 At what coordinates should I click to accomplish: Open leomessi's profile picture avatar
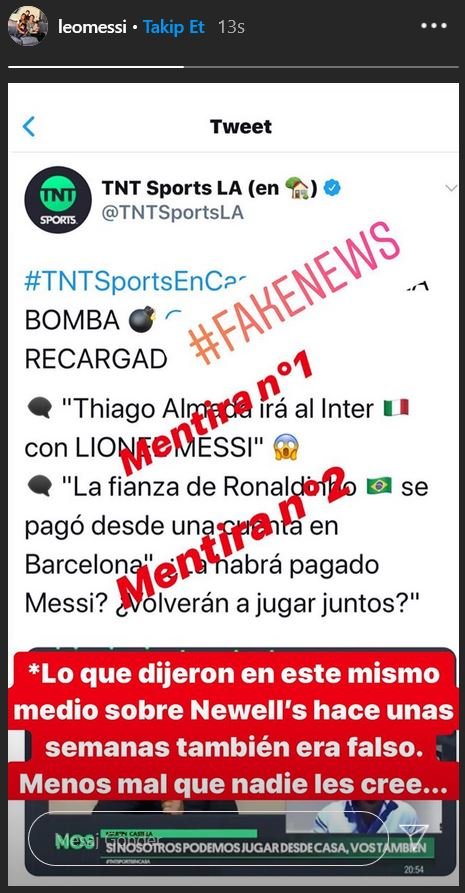27,26
